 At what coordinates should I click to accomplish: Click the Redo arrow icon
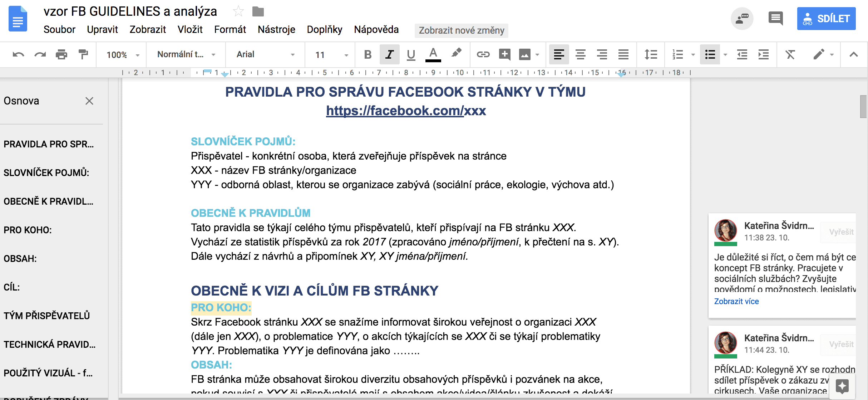click(40, 54)
